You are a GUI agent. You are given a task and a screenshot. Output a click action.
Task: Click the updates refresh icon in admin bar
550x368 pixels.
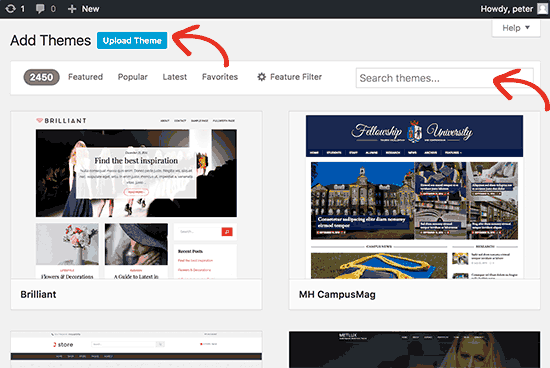click(x=10, y=8)
